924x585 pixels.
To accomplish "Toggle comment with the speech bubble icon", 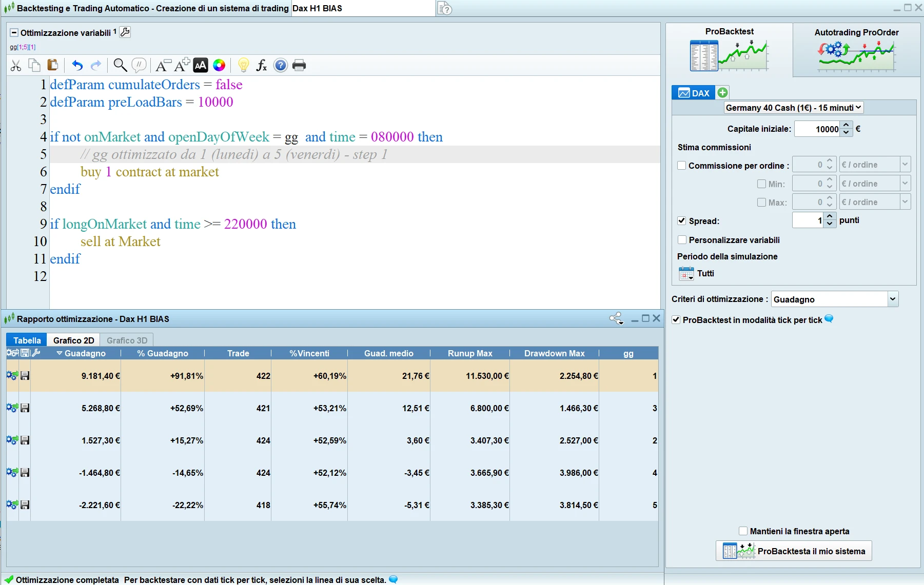I will click(139, 65).
